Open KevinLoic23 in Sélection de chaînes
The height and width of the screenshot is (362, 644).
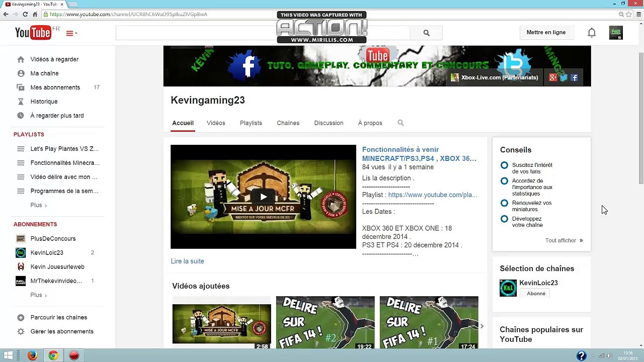pyautogui.click(x=538, y=283)
